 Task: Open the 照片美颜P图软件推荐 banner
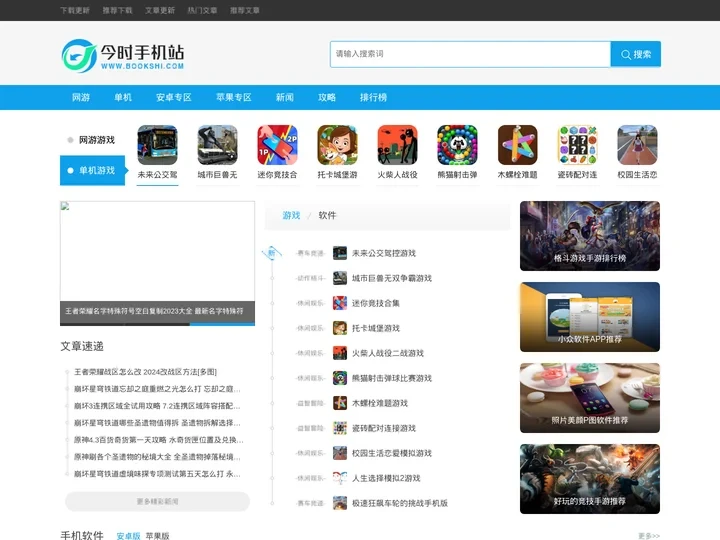(590, 398)
